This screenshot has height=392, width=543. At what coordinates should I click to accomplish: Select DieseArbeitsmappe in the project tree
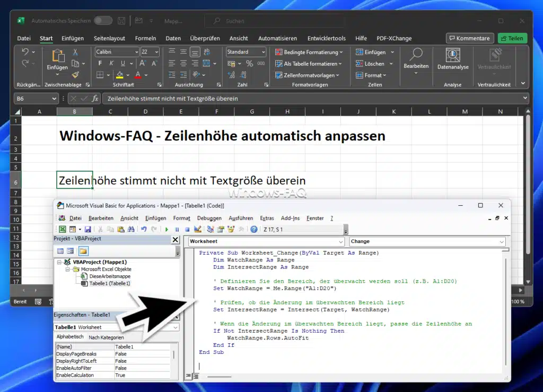(x=110, y=276)
